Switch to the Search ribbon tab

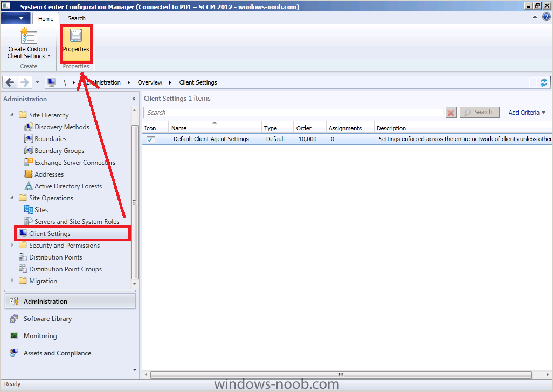click(77, 18)
